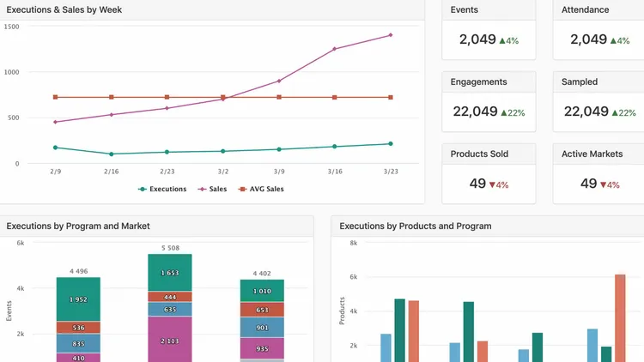
Task: Click the red down arrow on Active Markets card
Action: 603,185
